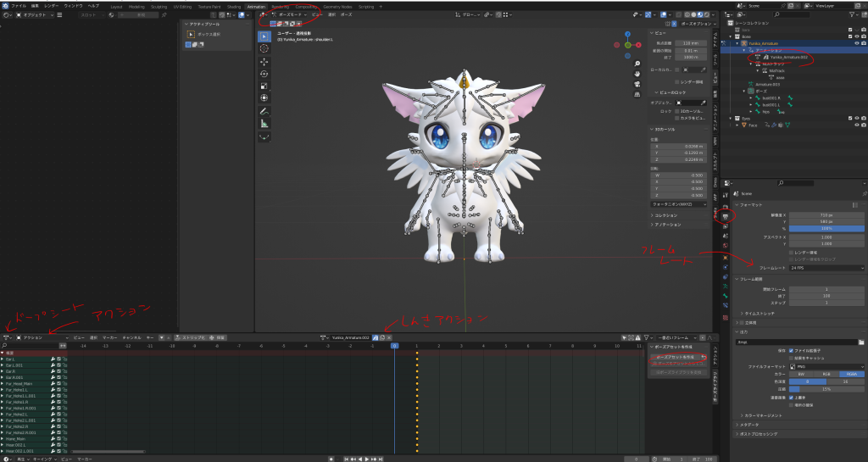The height and width of the screenshot is (462, 868).
Task: Select the Scale tool in viewport toolbar
Action: tap(264, 86)
